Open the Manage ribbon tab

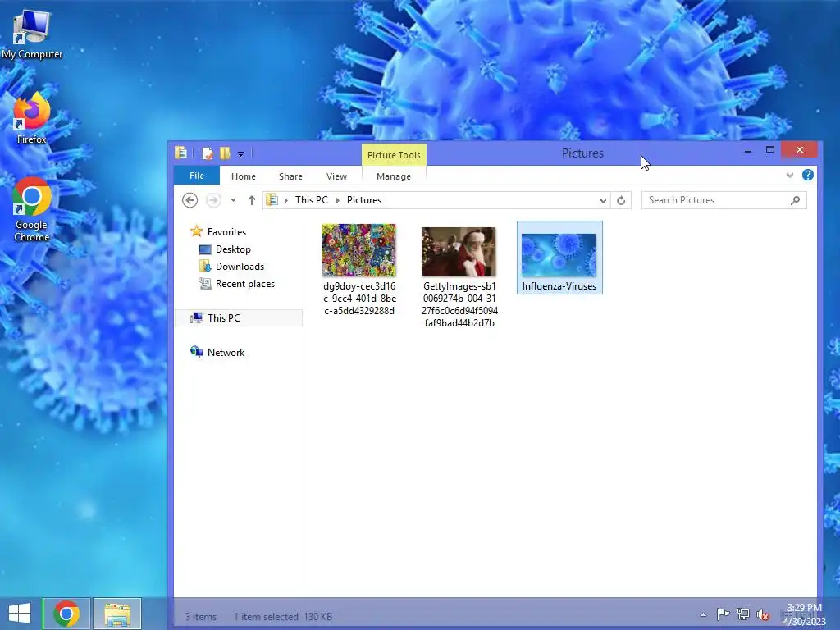click(394, 176)
